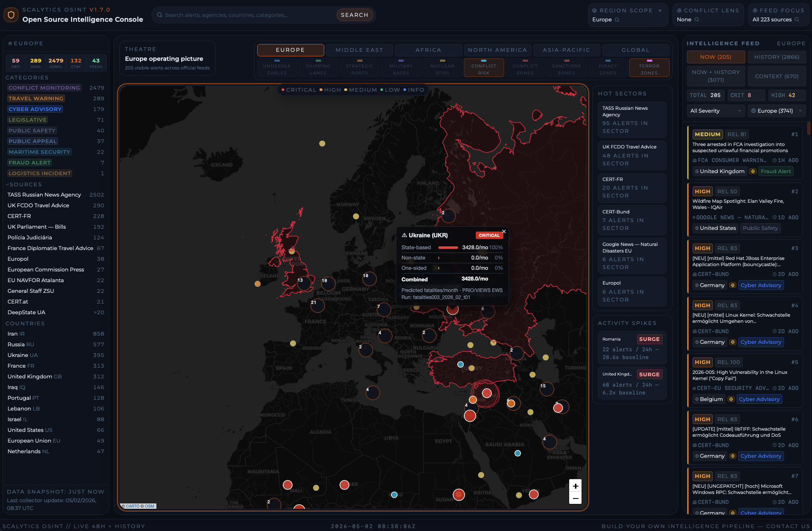Disable the Terror Zones map layer
The image size is (812, 531).
coord(649,67)
